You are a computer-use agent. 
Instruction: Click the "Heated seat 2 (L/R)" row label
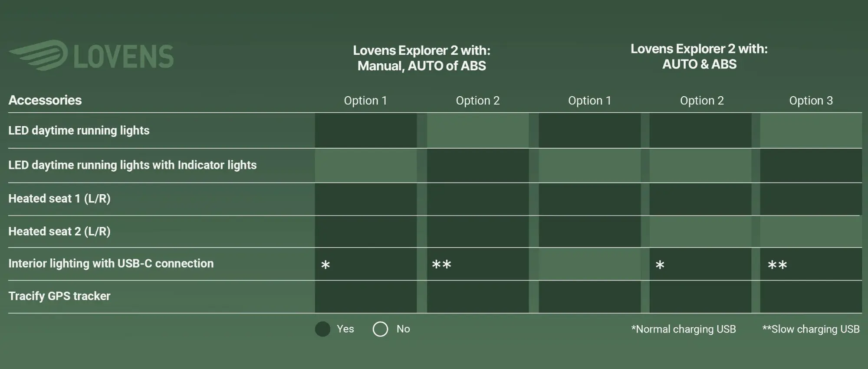[x=59, y=232]
